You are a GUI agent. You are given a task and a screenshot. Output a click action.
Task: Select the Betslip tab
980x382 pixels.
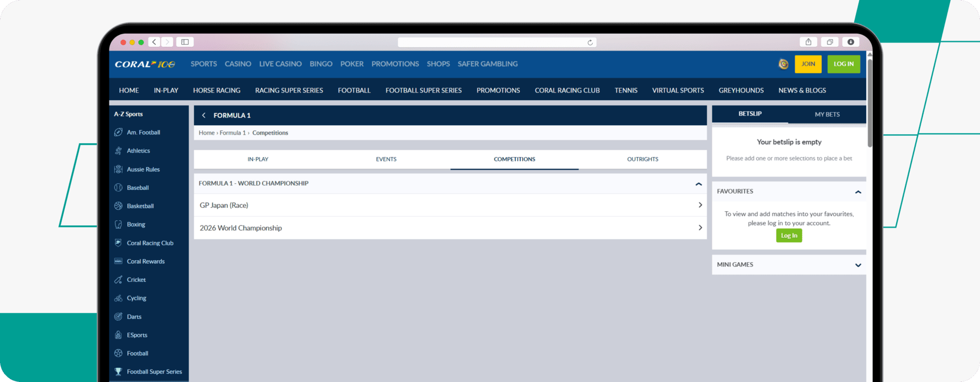(750, 114)
